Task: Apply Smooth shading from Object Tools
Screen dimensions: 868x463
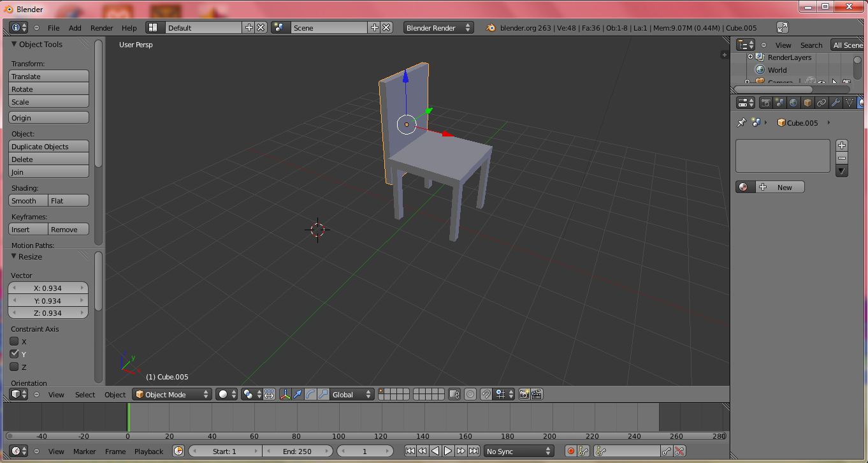Action: (x=25, y=200)
